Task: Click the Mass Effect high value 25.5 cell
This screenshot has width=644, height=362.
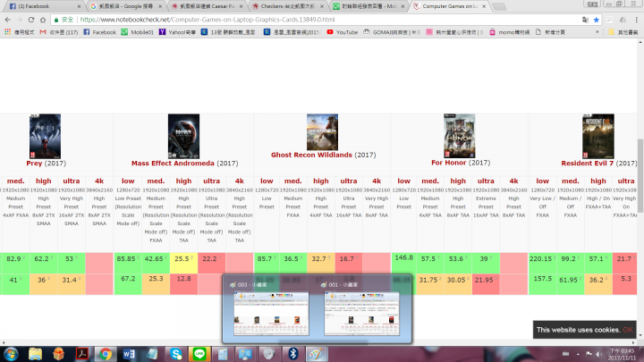Action: [183, 263]
